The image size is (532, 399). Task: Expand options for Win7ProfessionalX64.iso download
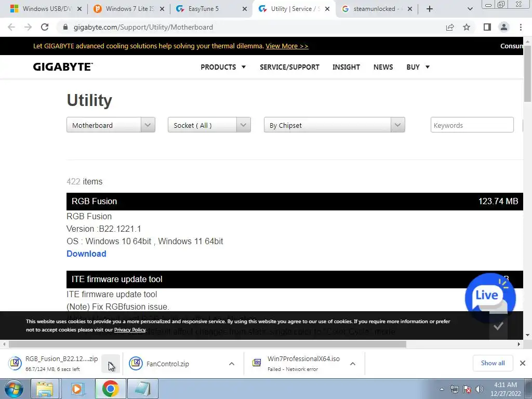(353, 364)
